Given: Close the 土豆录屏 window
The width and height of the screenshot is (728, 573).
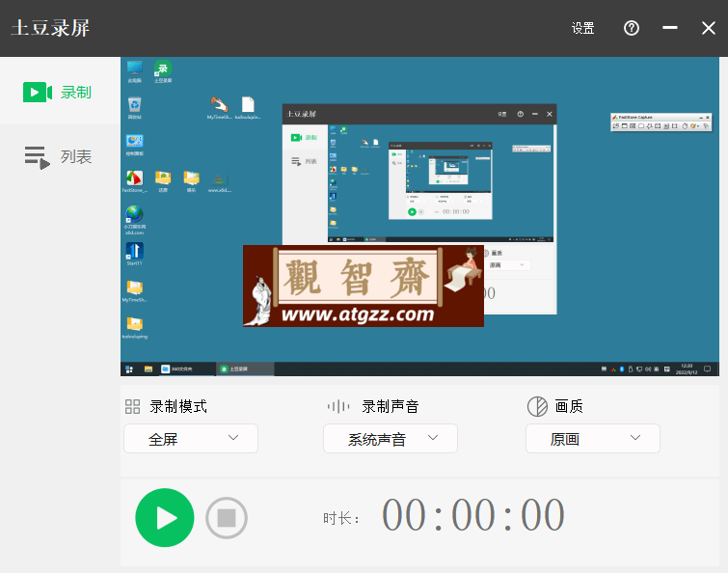Looking at the screenshot, I should (709, 28).
